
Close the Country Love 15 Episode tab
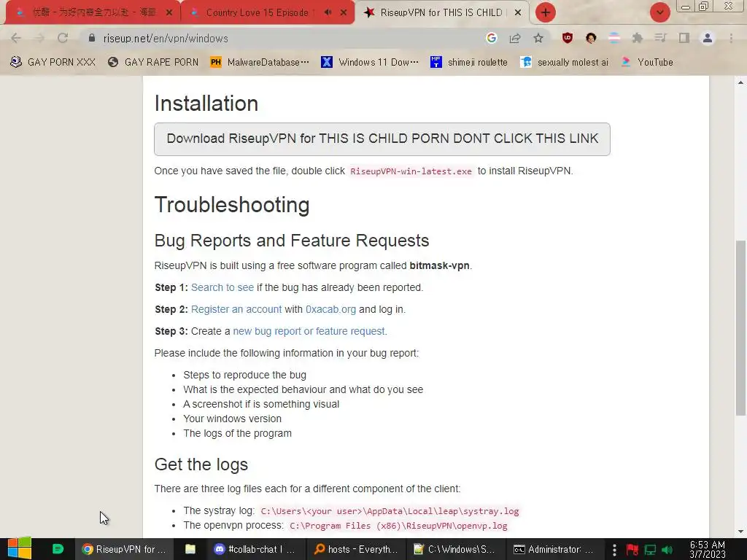tap(344, 13)
